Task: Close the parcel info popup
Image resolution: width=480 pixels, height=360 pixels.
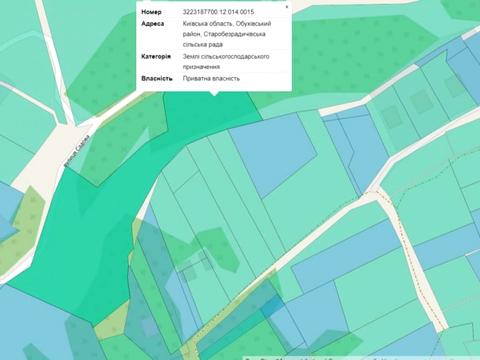Action: click(x=287, y=6)
